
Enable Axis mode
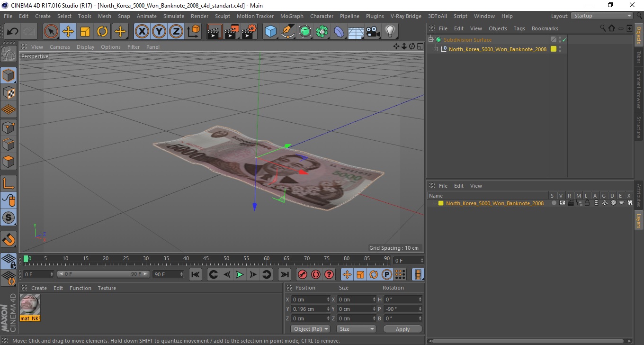click(9, 183)
